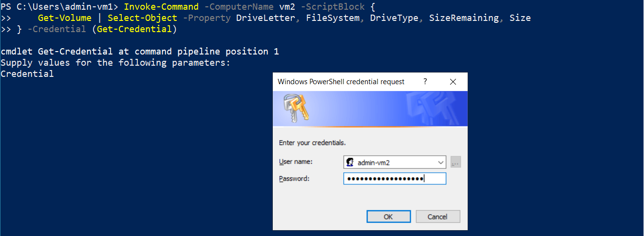Click the "Enter your credentials." text
Screen dimensions: 644x236
pyautogui.click(x=312, y=143)
